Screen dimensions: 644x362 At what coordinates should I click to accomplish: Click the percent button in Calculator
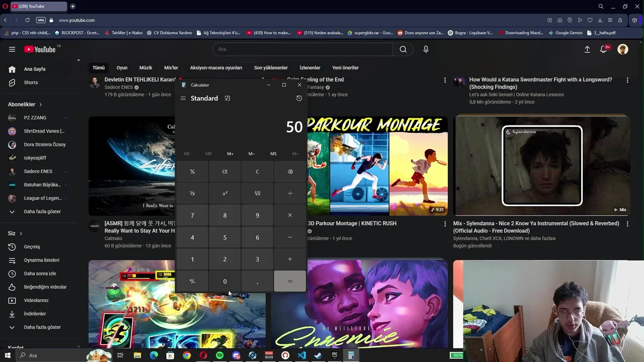click(x=192, y=171)
